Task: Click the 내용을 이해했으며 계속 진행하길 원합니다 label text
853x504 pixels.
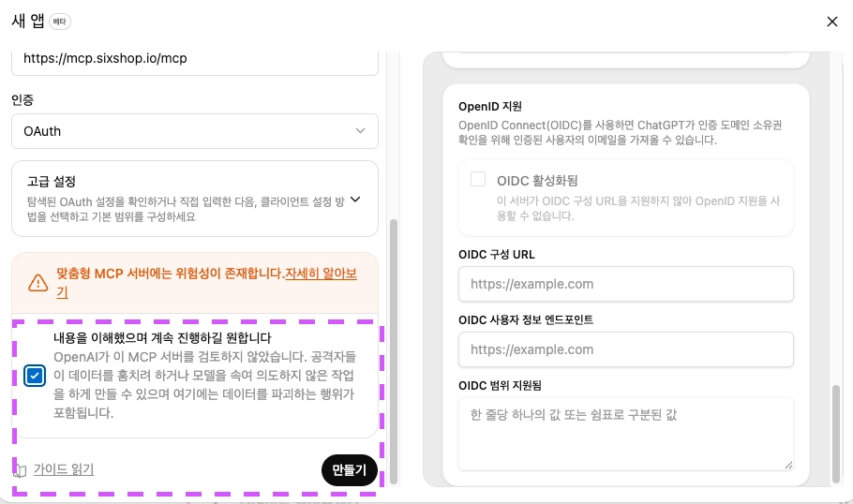Action: click(x=162, y=337)
